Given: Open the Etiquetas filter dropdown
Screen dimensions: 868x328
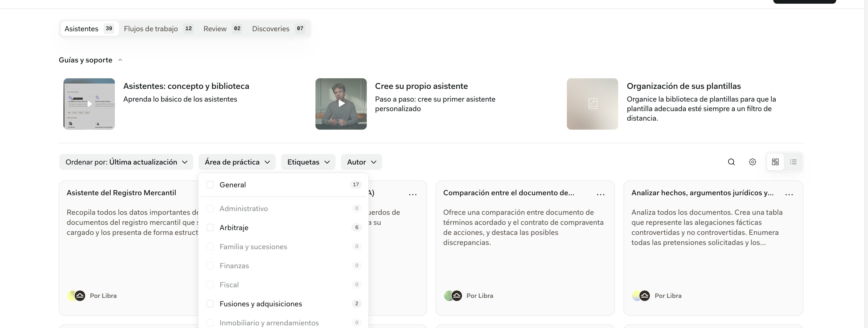Looking at the screenshot, I should (x=308, y=162).
